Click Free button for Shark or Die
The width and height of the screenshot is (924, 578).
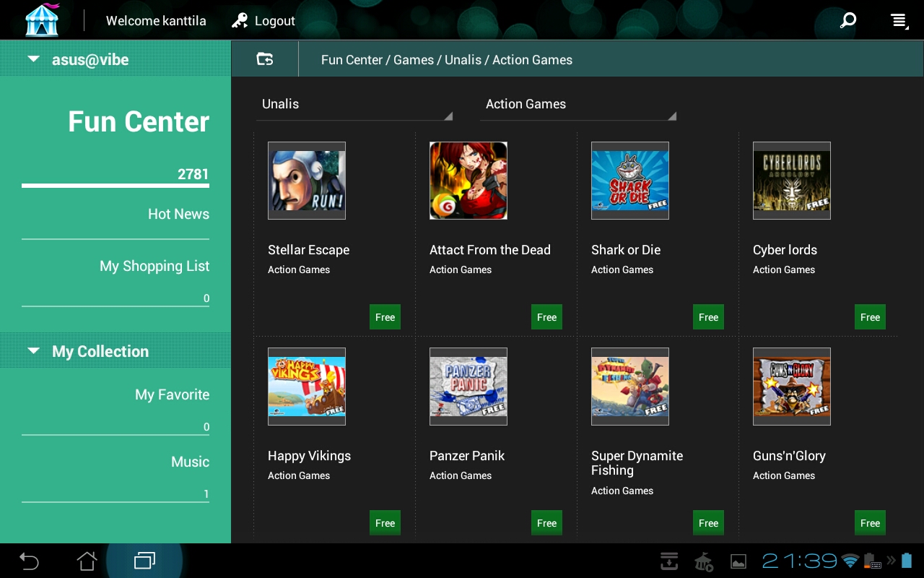click(x=709, y=317)
